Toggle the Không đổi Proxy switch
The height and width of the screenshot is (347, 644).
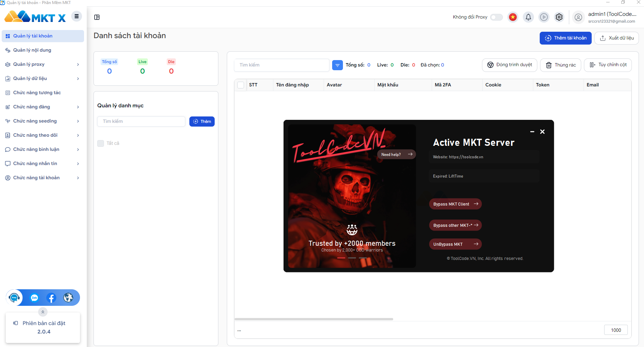tap(497, 17)
